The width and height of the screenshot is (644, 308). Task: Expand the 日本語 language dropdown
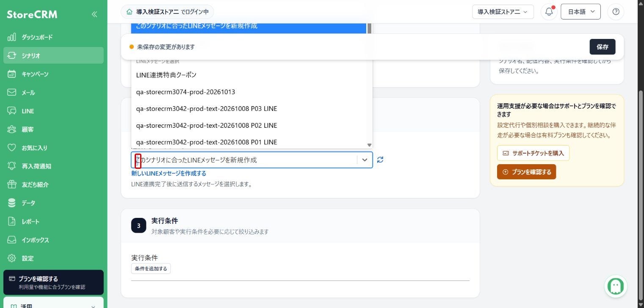580,12
